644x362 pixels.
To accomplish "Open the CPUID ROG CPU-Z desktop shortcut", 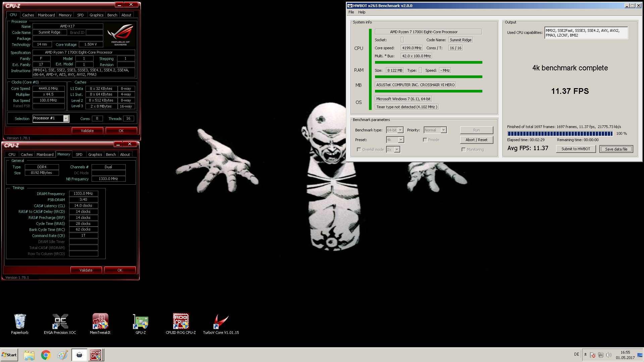I will tap(181, 323).
